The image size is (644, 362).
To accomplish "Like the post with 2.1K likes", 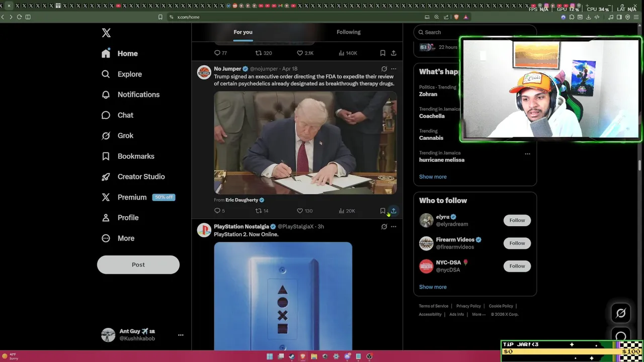I will pyautogui.click(x=305, y=53).
